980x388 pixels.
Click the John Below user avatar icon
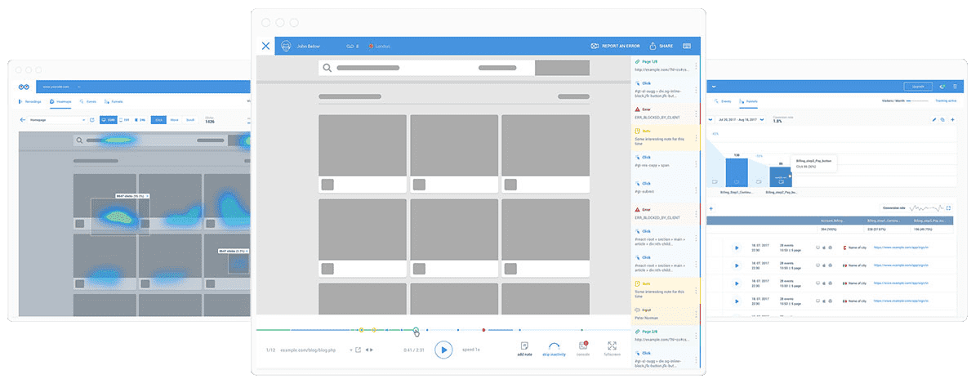pos(287,47)
